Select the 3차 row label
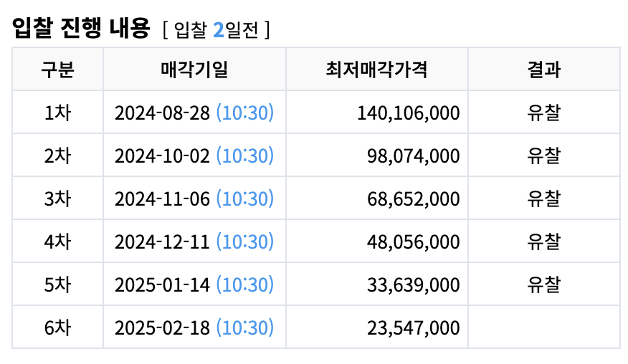Image resolution: width=628 pixels, height=364 pixels. click(57, 198)
